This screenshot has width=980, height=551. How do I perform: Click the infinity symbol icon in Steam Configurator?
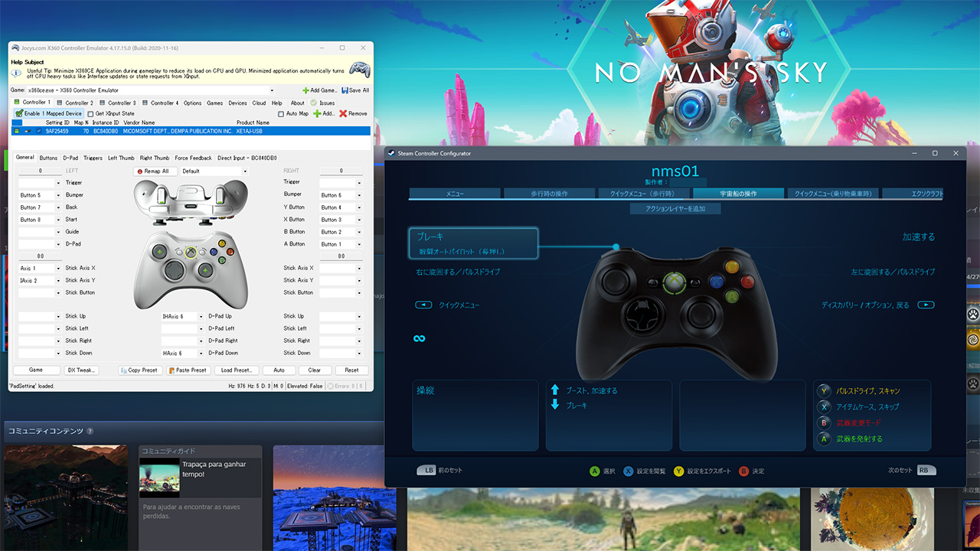point(419,338)
